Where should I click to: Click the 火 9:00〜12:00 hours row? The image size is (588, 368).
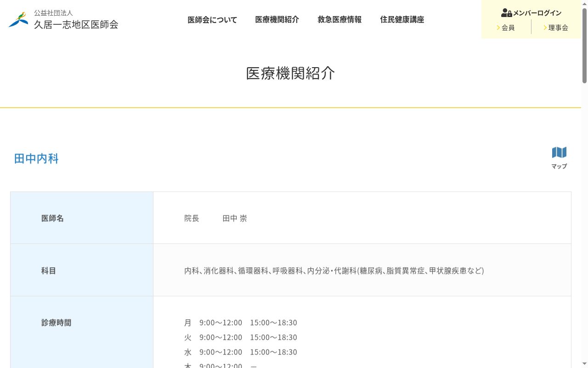(241, 337)
